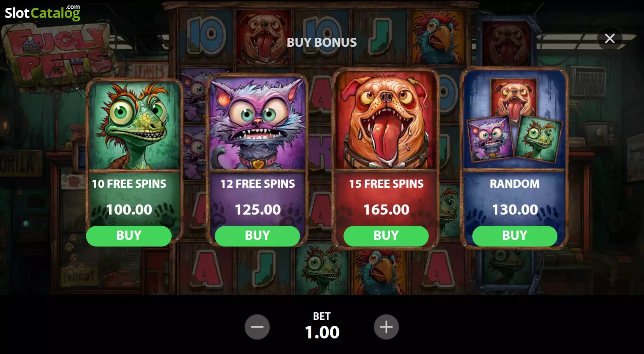Image resolution: width=644 pixels, height=354 pixels.
Task: Select the Random pets collage image
Action: pyautogui.click(x=514, y=120)
